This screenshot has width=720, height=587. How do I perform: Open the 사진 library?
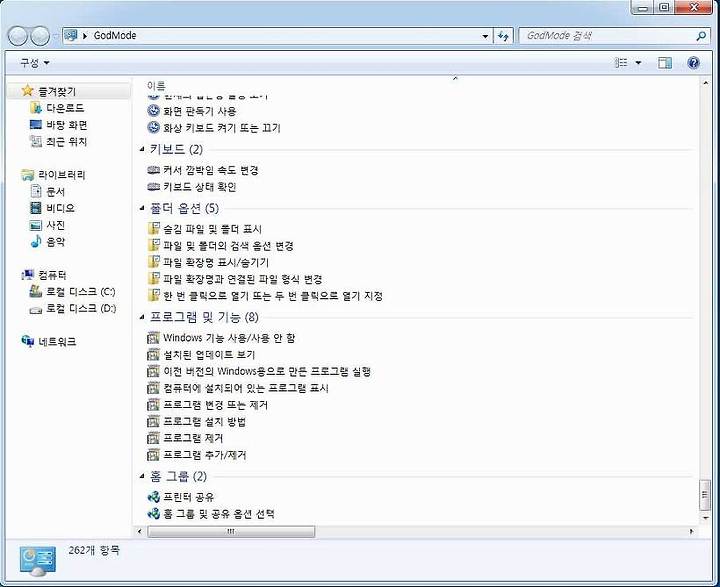coord(55,225)
